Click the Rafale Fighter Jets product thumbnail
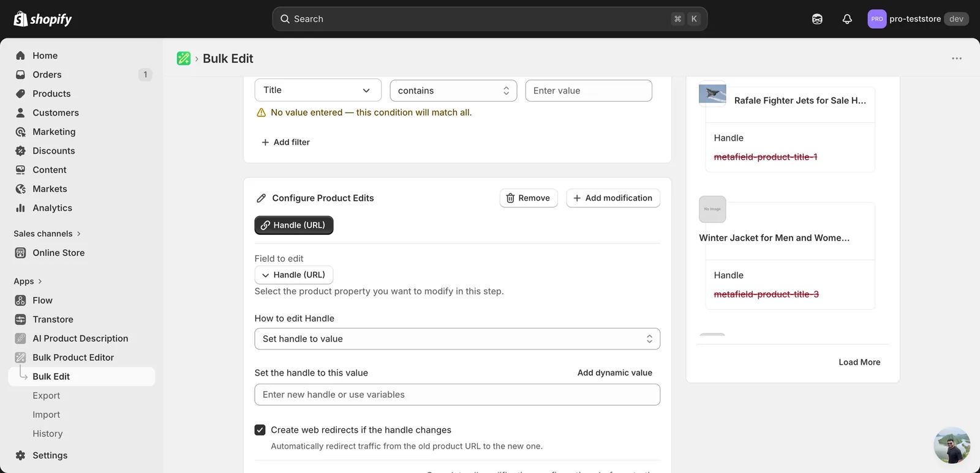980x473 pixels. [712, 94]
